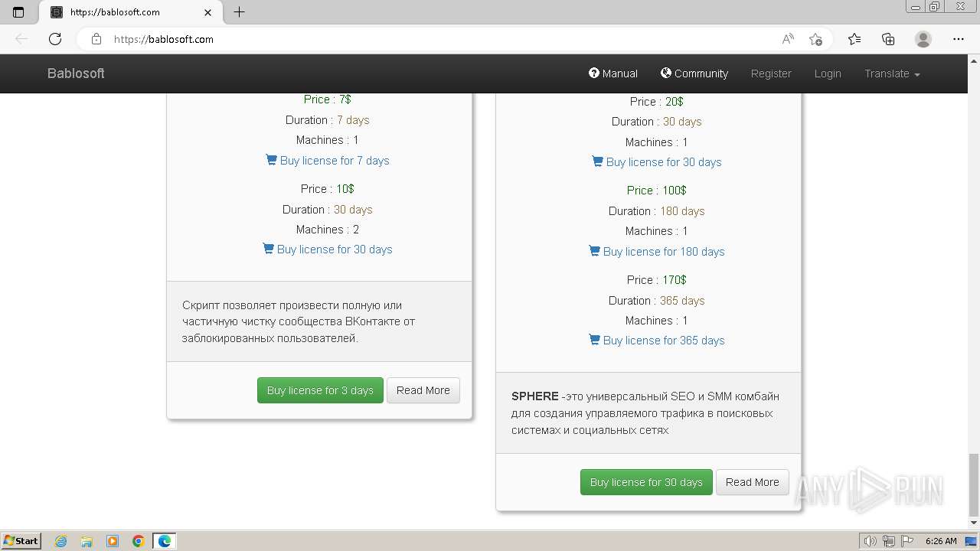The width and height of the screenshot is (980, 551).
Task: Open Internet Explorer from taskbar
Action: coord(61,541)
